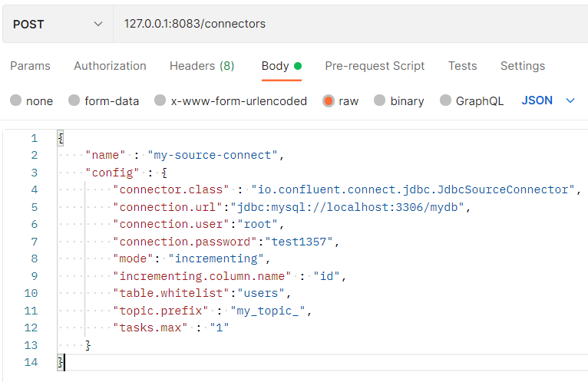Screen dimensions: 588x382
Task: Click the "users" value
Action: [x=261, y=293]
